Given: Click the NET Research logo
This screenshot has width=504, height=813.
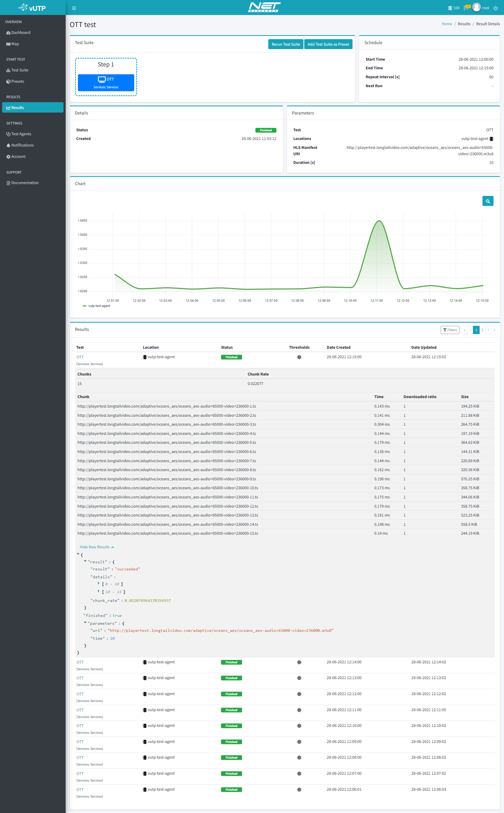Looking at the screenshot, I should pyautogui.click(x=264, y=7).
